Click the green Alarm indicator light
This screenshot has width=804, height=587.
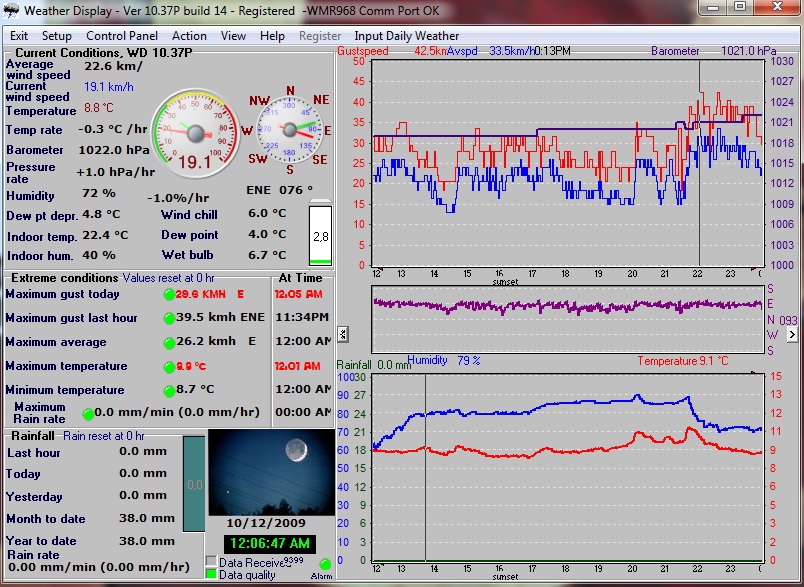click(324, 565)
